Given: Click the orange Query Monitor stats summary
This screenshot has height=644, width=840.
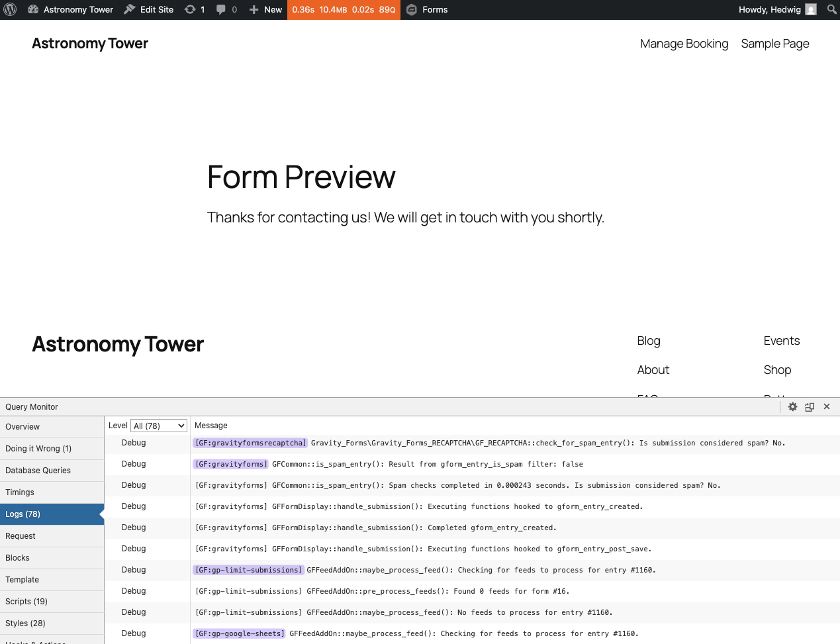Looking at the screenshot, I should click(344, 9).
